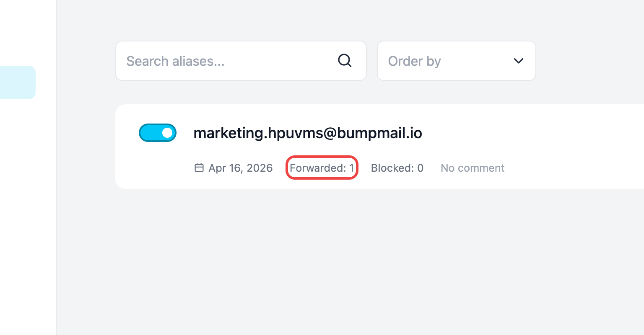The height and width of the screenshot is (335, 644).
Task: Click the white left sidebar panel
Action: coord(28,209)
